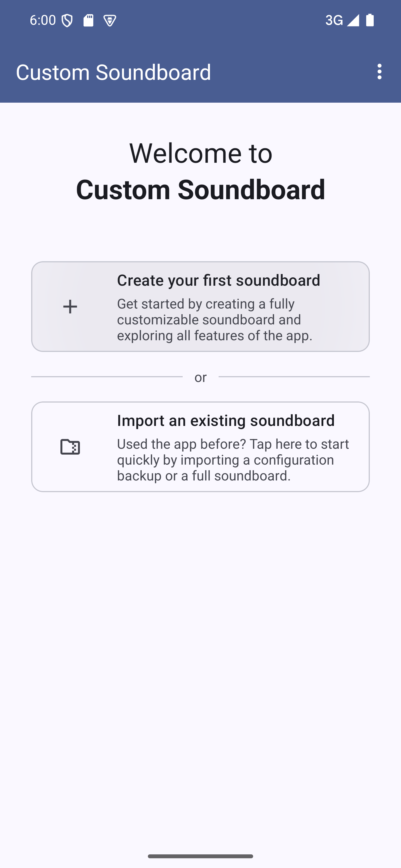Tap the triangular fox-face status bar icon

110,21
